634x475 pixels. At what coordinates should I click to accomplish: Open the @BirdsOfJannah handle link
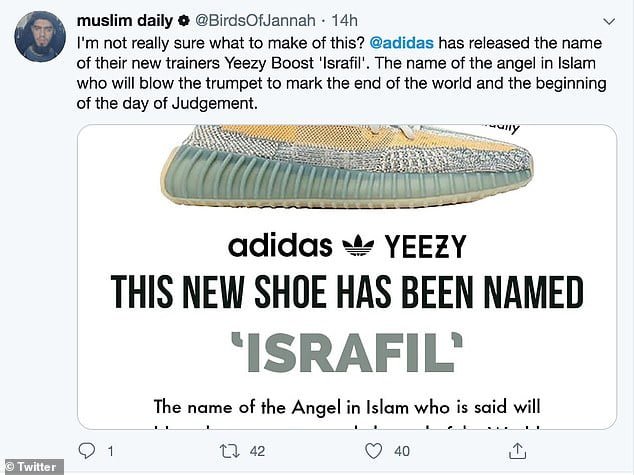[255, 21]
